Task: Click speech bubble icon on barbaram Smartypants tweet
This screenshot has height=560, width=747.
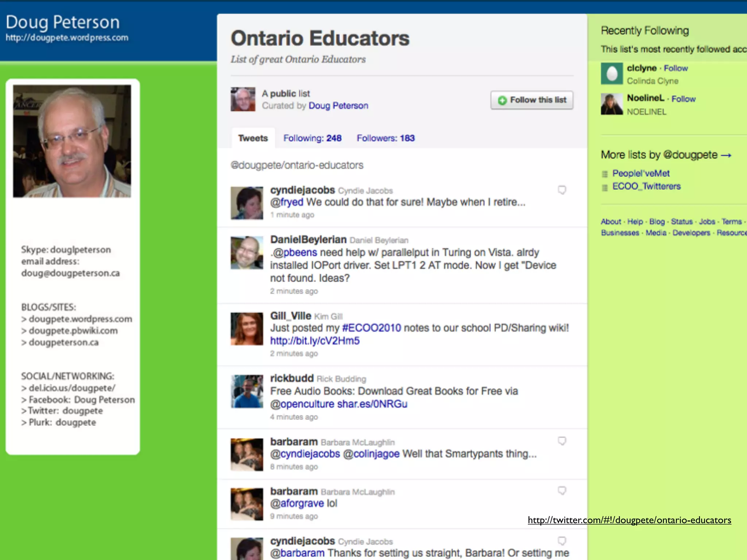Action: tap(562, 441)
